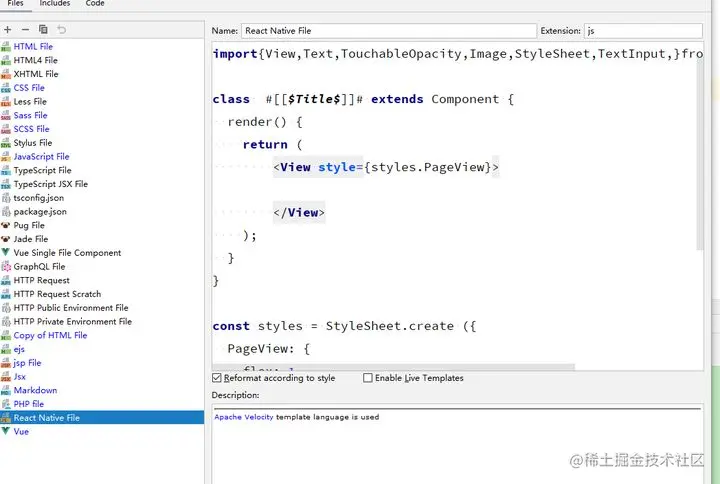
Task: Click the TypeScript File template icon
Action: click(x=6, y=170)
